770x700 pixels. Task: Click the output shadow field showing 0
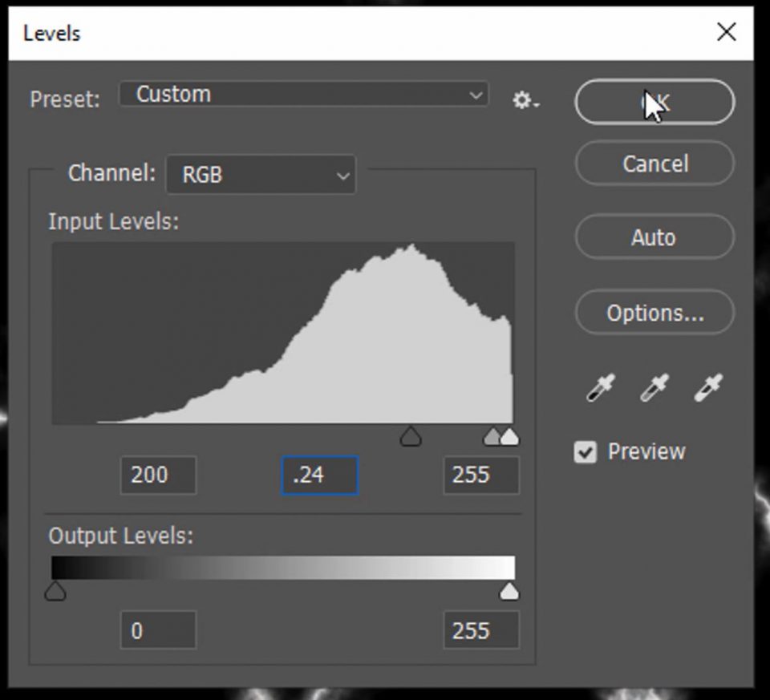pyautogui.click(x=158, y=631)
